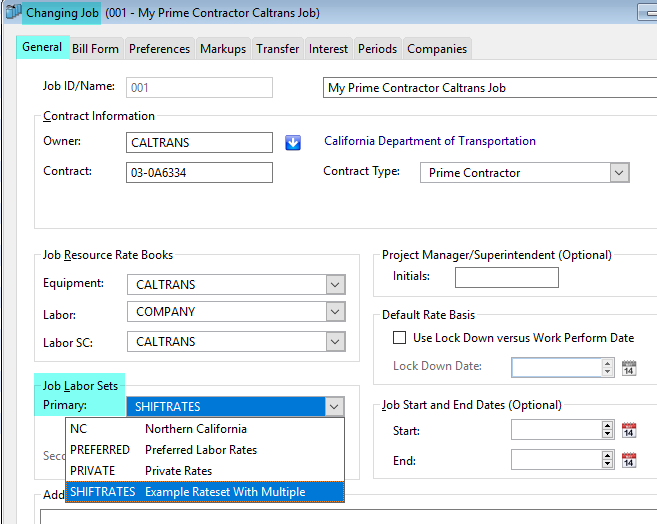Switch to the Markups tab
Image resolution: width=657 pixels, height=524 pixels.
point(223,49)
